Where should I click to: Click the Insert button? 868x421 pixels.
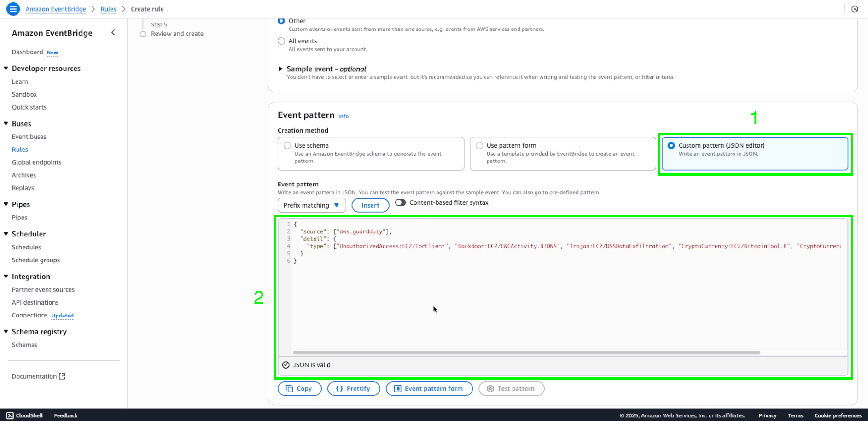(370, 205)
